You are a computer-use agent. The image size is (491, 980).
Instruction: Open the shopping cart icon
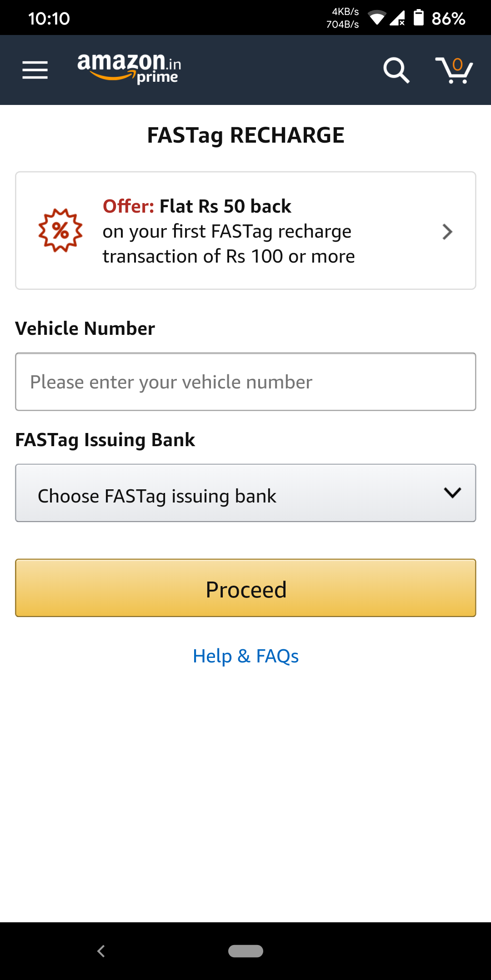coord(454,71)
